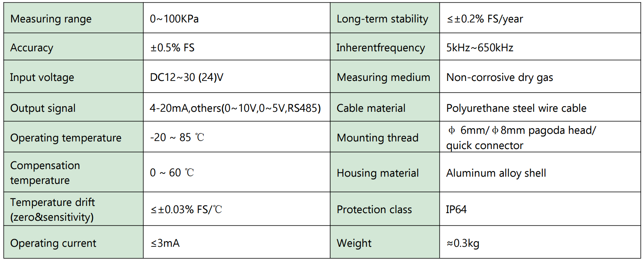Select the DC12~30 (24)V value
Viewport: 644px width, 262px height.
187,77
